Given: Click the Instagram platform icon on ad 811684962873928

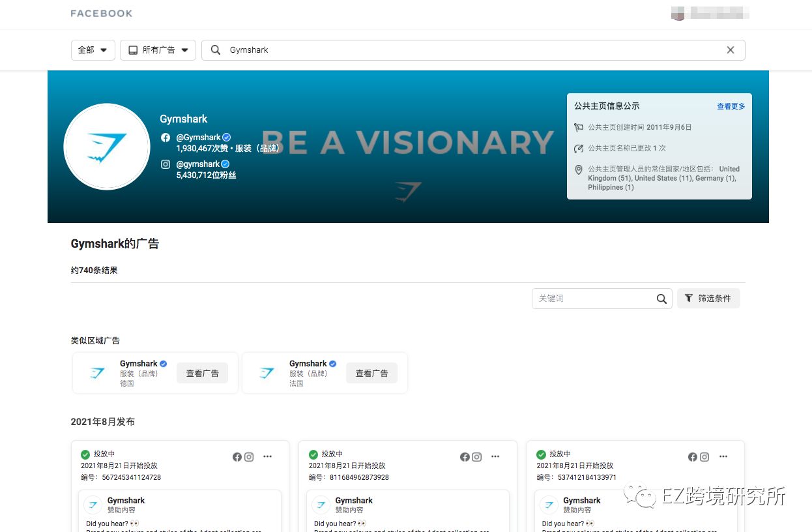Looking at the screenshot, I should point(477,457).
